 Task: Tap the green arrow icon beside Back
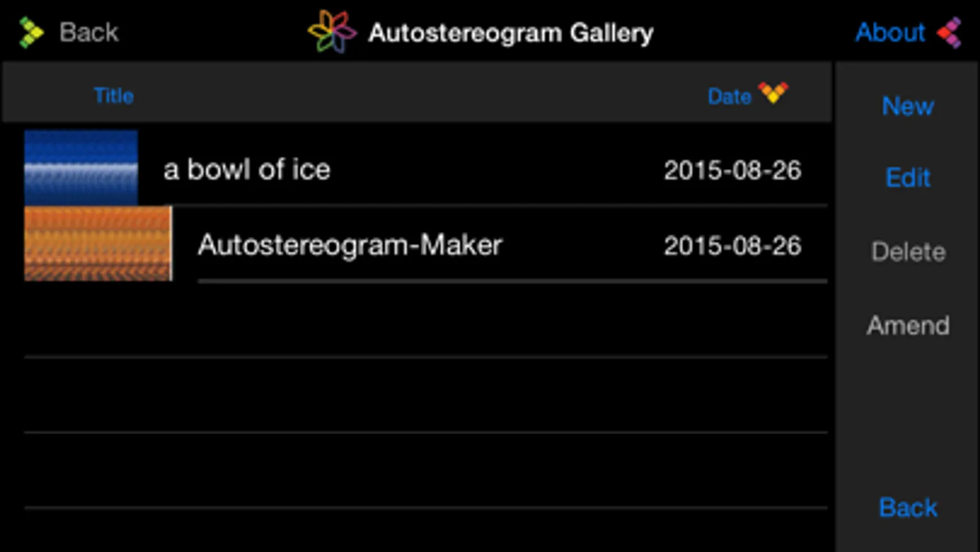(x=31, y=33)
